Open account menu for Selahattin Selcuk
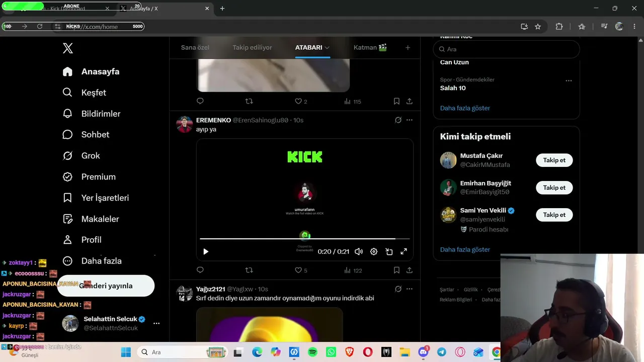This screenshot has height=362, width=644. (156, 323)
